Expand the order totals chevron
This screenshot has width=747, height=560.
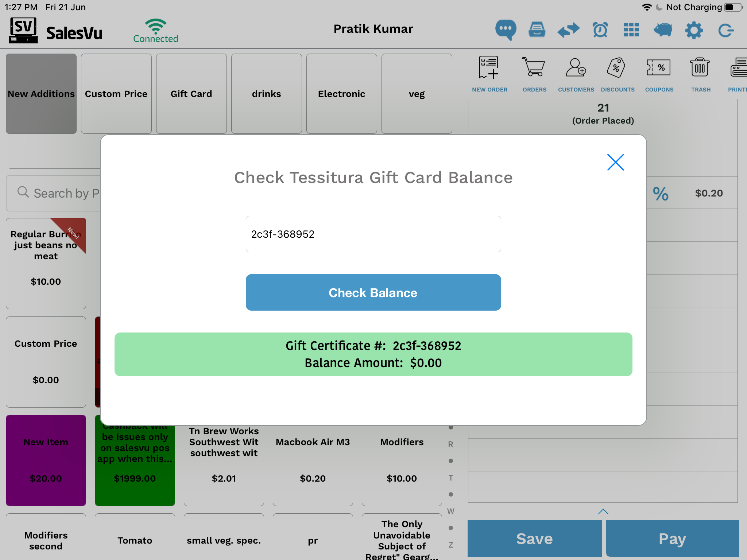pos(603,512)
